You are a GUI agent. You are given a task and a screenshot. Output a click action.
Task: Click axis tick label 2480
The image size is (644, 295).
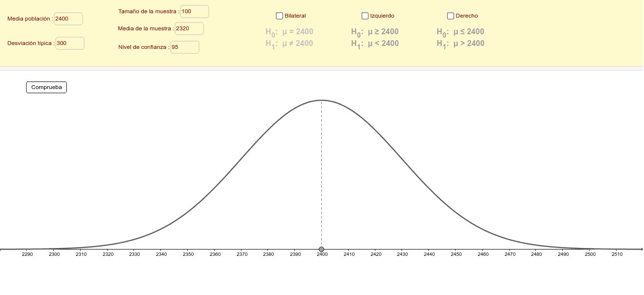click(536, 254)
